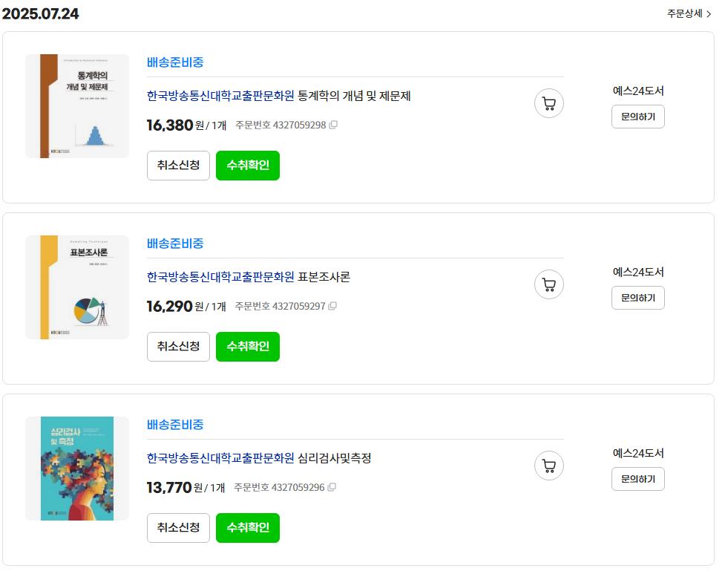This screenshot has width=728, height=574.
Task: Click 문의하기 for the first order
Action: pyautogui.click(x=638, y=117)
